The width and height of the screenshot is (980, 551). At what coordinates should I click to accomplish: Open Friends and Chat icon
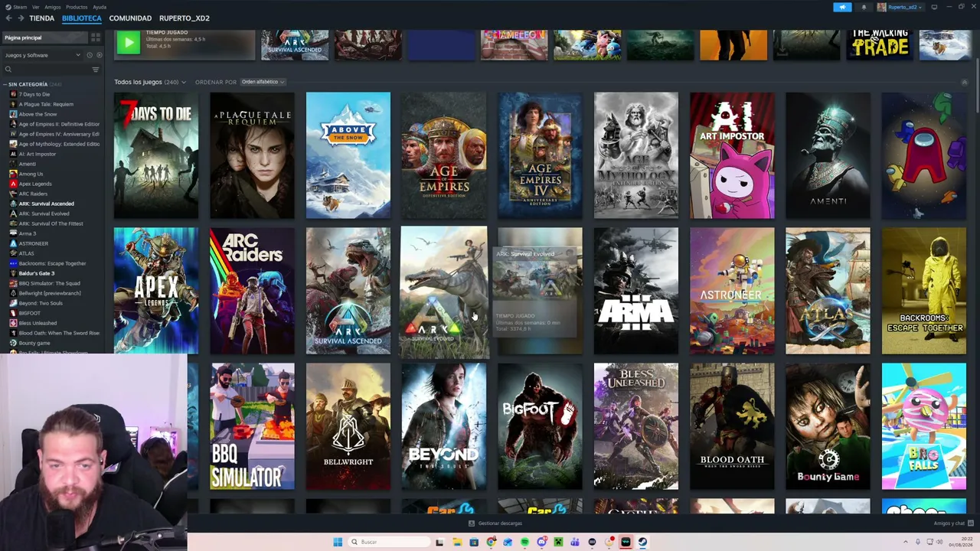971,523
